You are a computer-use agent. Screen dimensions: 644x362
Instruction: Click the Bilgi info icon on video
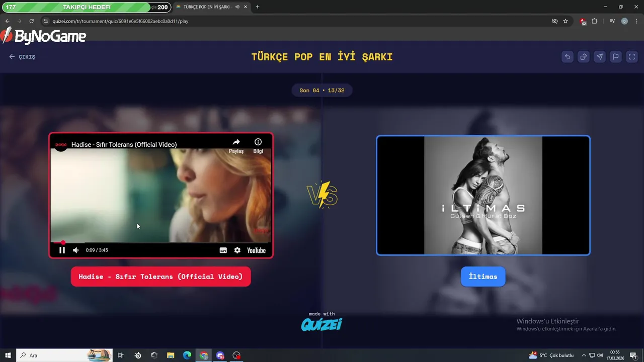[x=258, y=145]
